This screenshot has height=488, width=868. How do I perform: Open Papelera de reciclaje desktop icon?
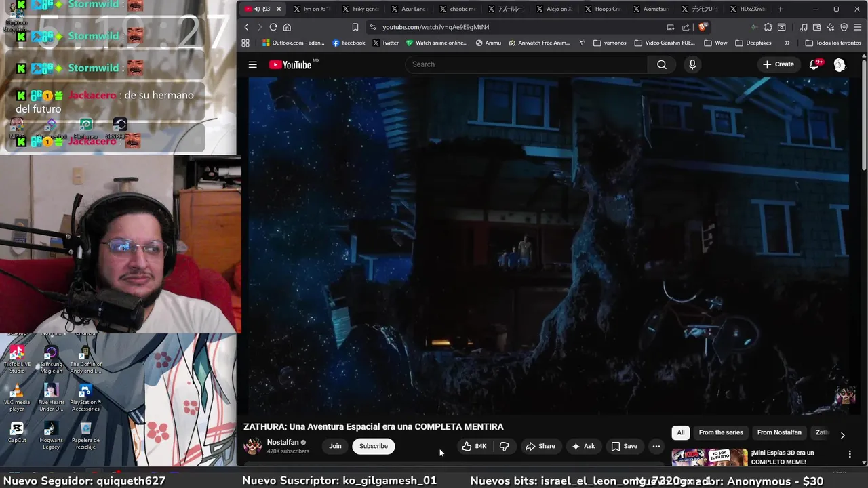[x=85, y=435]
